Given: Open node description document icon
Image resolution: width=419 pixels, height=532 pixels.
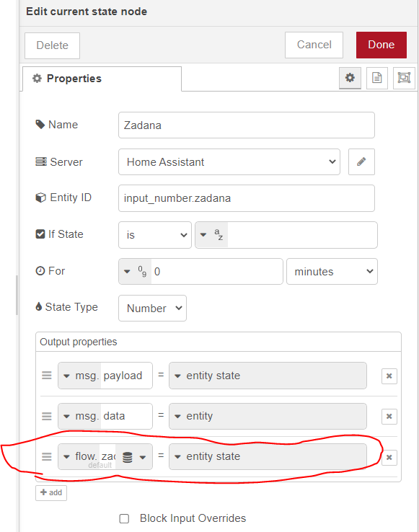Looking at the screenshot, I should point(377,78).
